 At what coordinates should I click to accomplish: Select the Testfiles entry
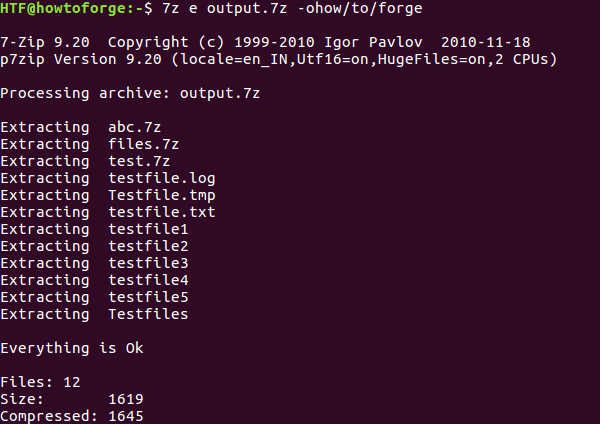pyautogui.click(x=148, y=314)
